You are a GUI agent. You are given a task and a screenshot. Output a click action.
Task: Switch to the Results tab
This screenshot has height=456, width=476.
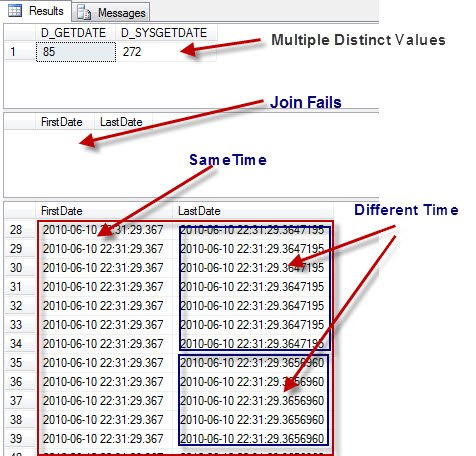tap(37, 11)
